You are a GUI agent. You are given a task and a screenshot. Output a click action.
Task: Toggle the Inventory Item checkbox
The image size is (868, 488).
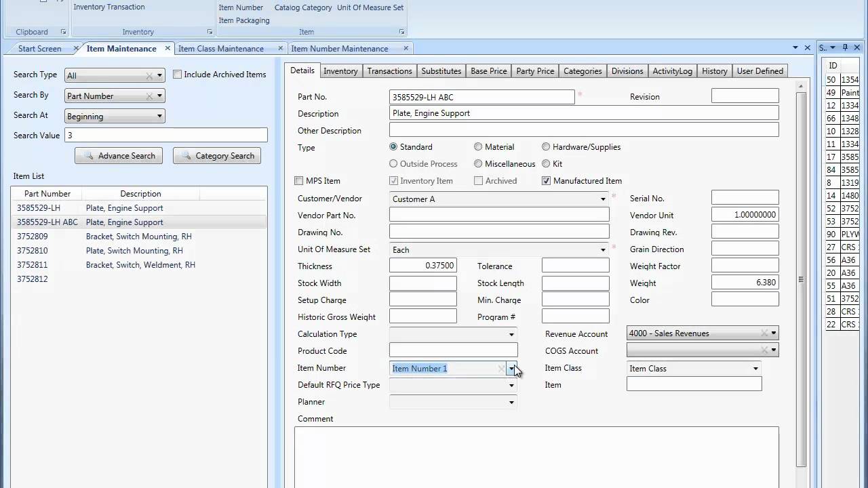[393, 181]
